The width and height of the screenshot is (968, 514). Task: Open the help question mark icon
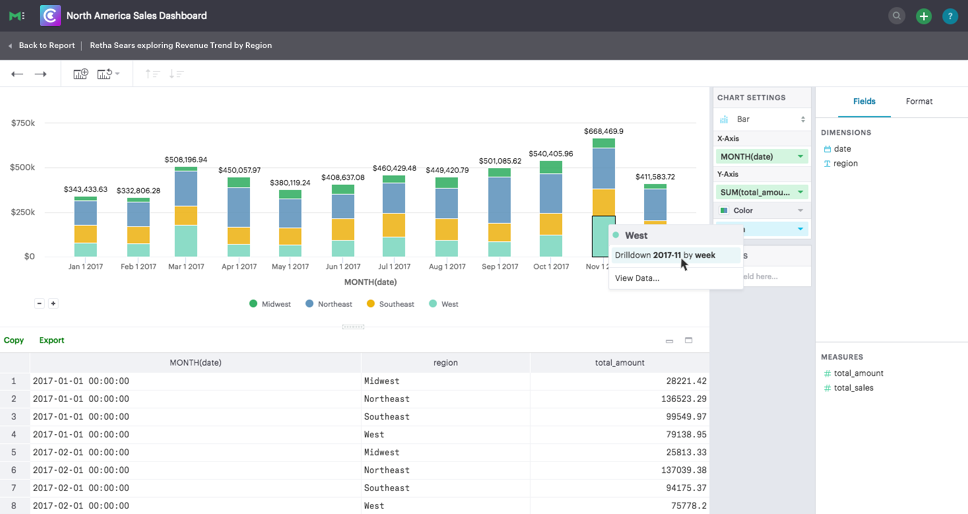click(x=950, y=16)
